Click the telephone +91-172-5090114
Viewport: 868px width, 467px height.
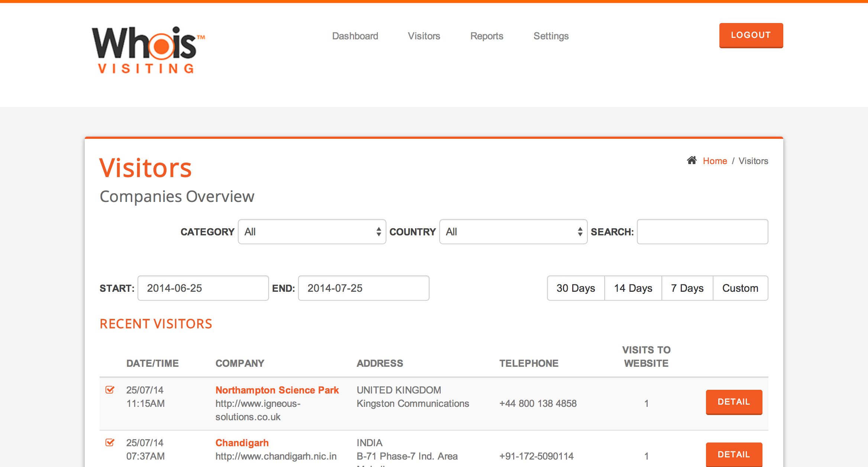click(536, 456)
